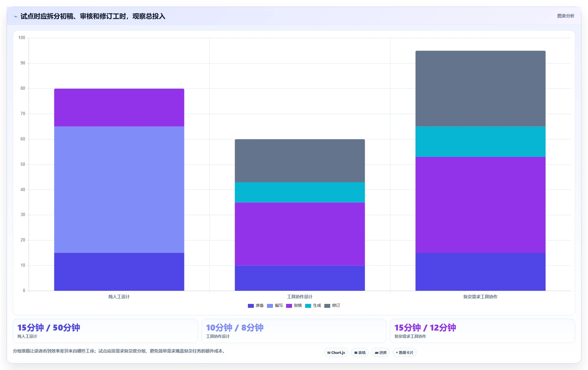
Task: Click the 工具协作设计 x-axis label
Action: [300, 297]
